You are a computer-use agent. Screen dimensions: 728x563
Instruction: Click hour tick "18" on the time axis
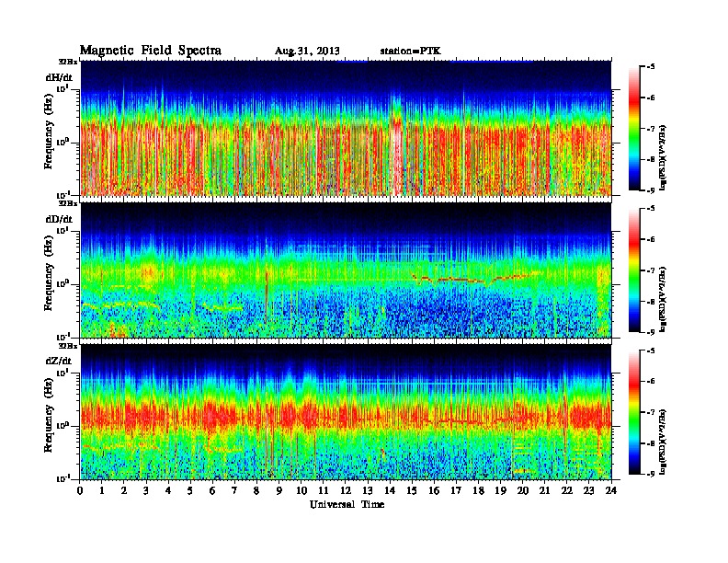click(478, 490)
